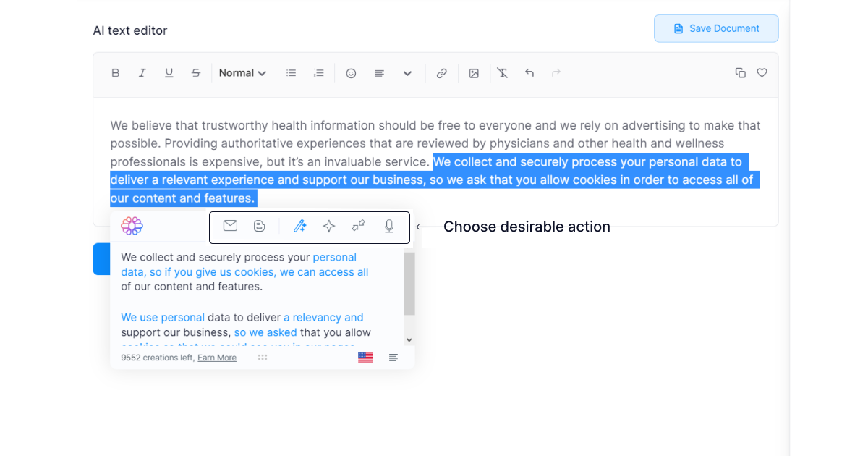Expand the text alignment chevron dropdown
The image size is (868, 456).
click(x=407, y=73)
